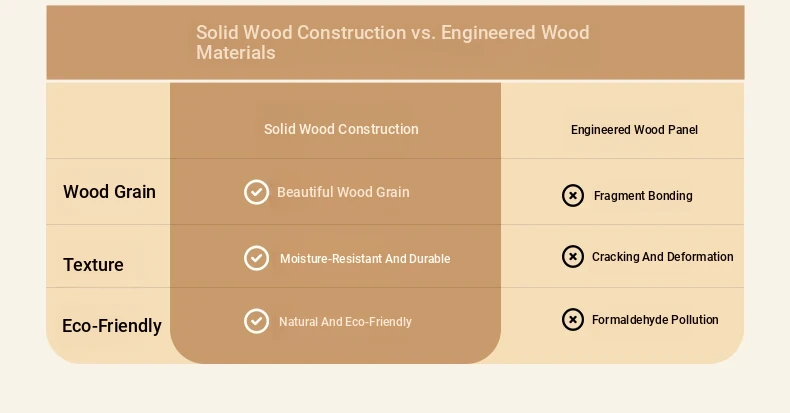Click the Formaldehyde Pollution text
This screenshot has height=413, width=790.
655,319
